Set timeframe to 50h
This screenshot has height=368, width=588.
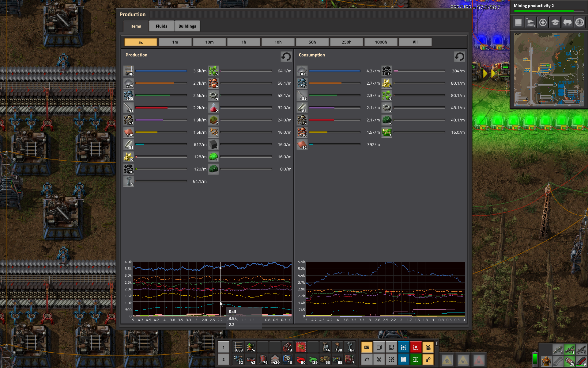coord(312,42)
